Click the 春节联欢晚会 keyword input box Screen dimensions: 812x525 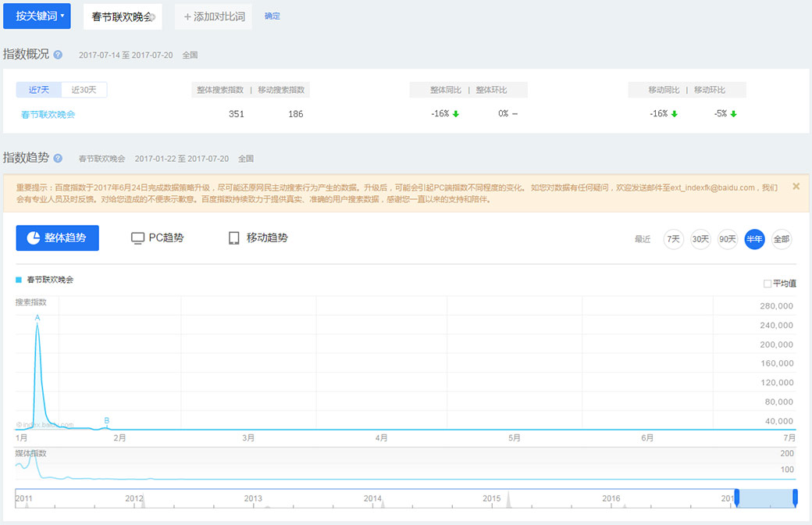click(123, 16)
